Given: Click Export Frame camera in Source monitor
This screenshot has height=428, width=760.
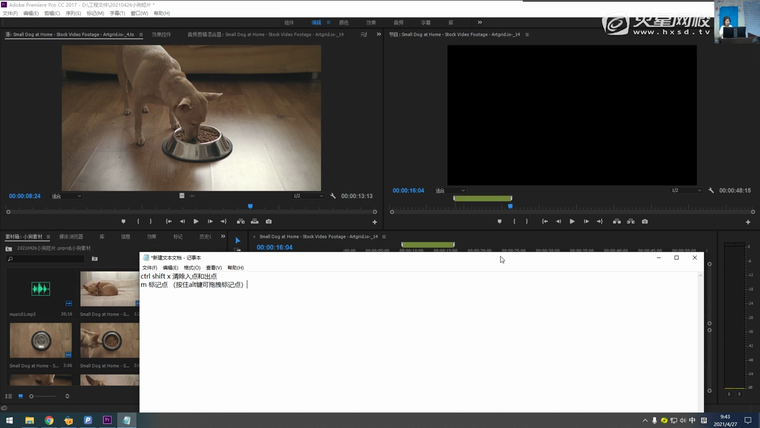Looking at the screenshot, I should click(x=269, y=221).
